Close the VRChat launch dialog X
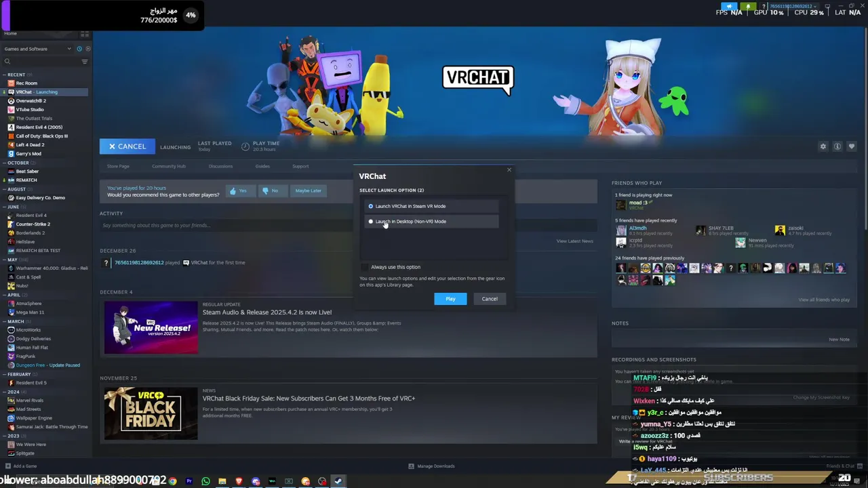Viewport: 868px width, 488px height. point(509,170)
